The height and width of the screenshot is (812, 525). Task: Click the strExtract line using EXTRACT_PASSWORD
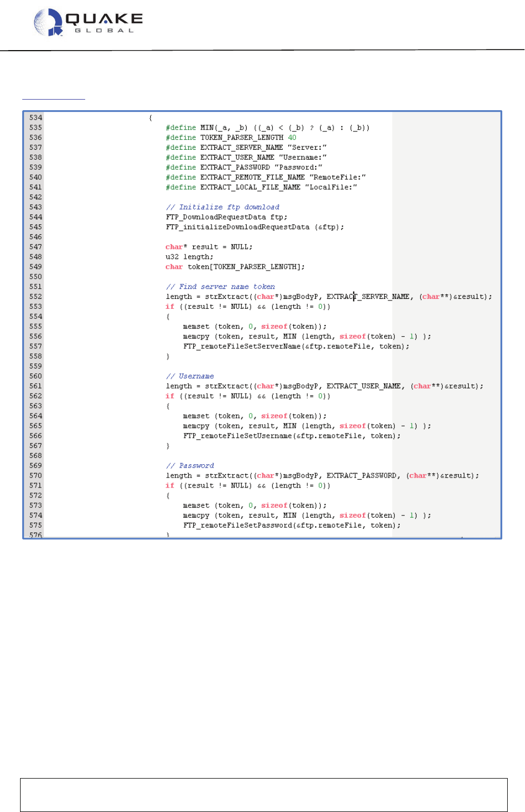[322, 476]
